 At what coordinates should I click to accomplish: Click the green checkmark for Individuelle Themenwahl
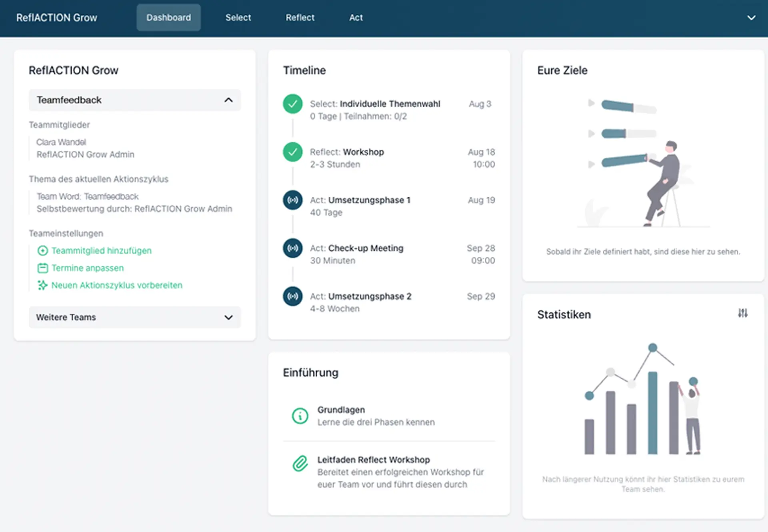click(293, 104)
